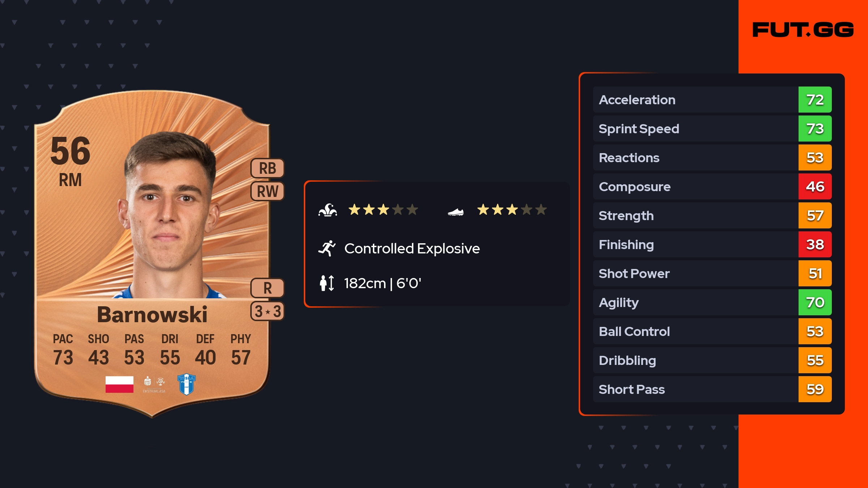The width and height of the screenshot is (868, 488).
Task: Click the running man AcceleRATE icon
Action: [x=327, y=248]
